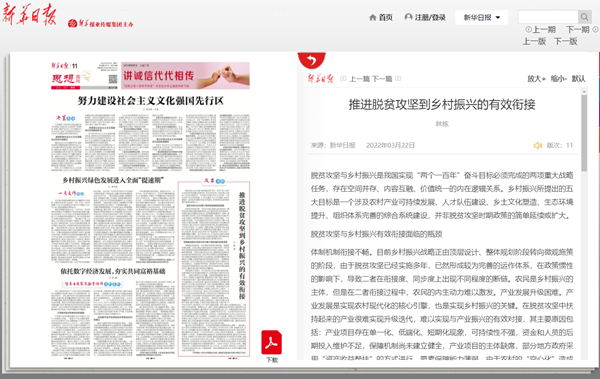Click the QR code on page header
The height and width of the screenshot is (379, 600).
tap(112, 79)
